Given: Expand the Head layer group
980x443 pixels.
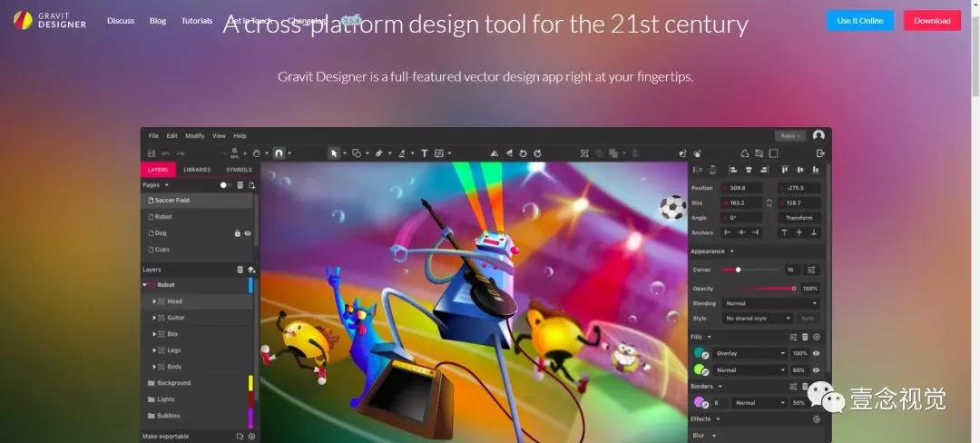Looking at the screenshot, I should [x=154, y=301].
